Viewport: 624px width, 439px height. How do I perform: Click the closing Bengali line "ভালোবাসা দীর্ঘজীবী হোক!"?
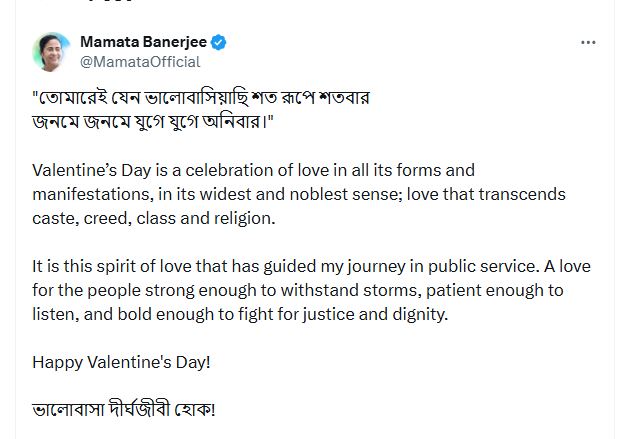pyautogui.click(x=124, y=410)
